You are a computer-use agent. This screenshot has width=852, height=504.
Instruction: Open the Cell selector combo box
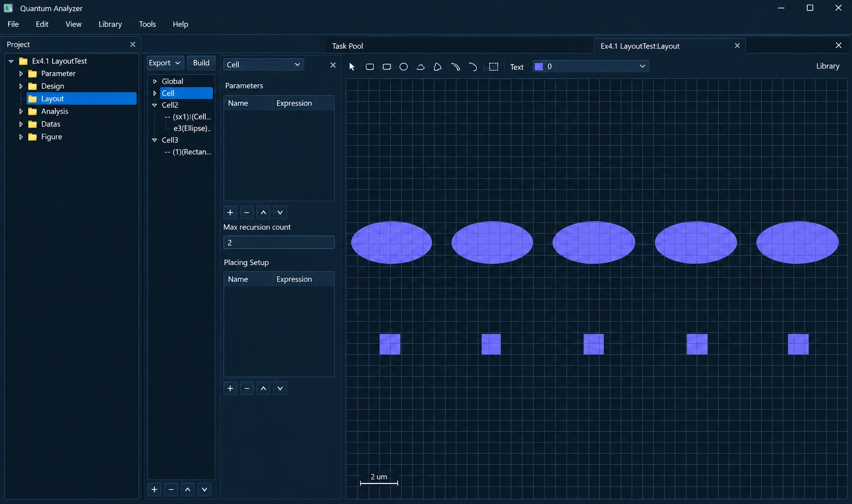263,64
